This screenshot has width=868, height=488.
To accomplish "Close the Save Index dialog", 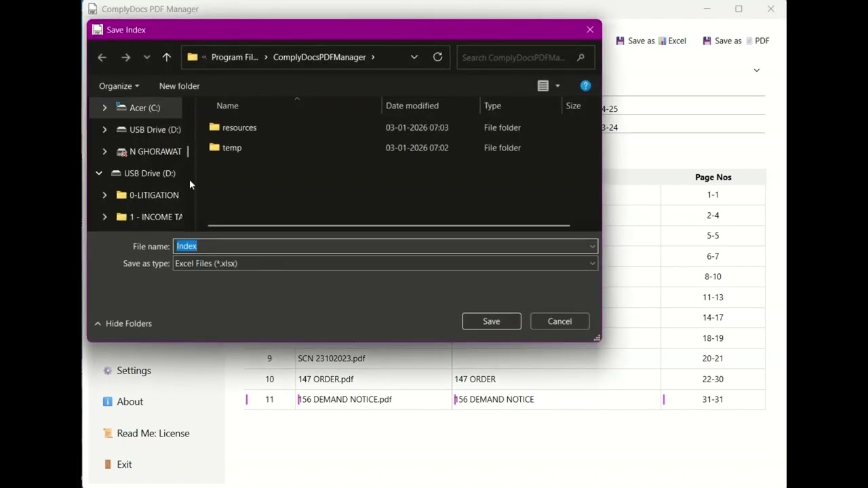I will [590, 30].
